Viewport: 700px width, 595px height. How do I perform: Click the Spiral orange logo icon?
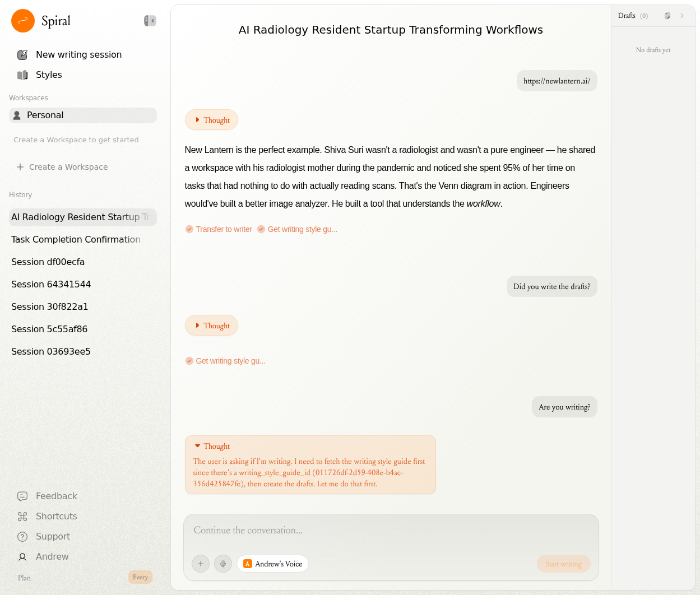(x=23, y=21)
